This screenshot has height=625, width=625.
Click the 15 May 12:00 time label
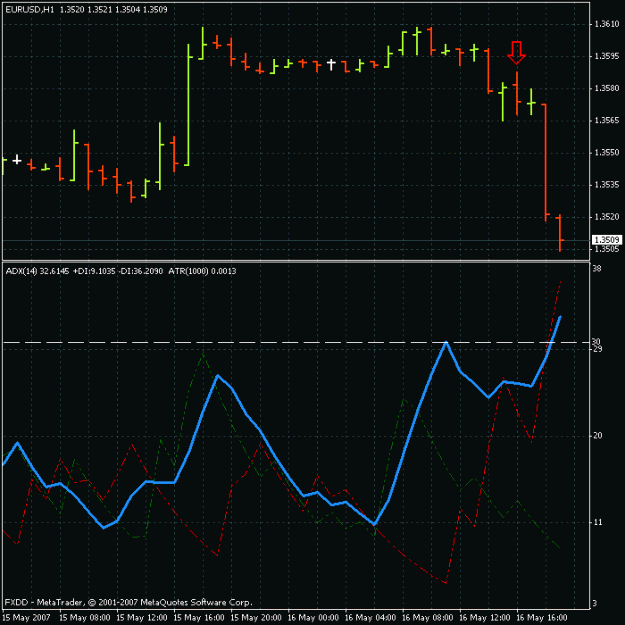click(142, 618)
